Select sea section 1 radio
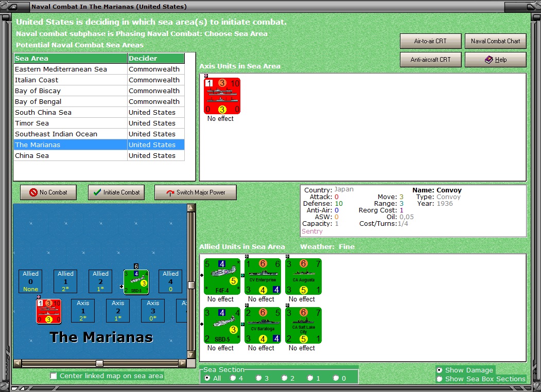The height and width of the screenshot is (392, 541). click(x=310, y=378)
